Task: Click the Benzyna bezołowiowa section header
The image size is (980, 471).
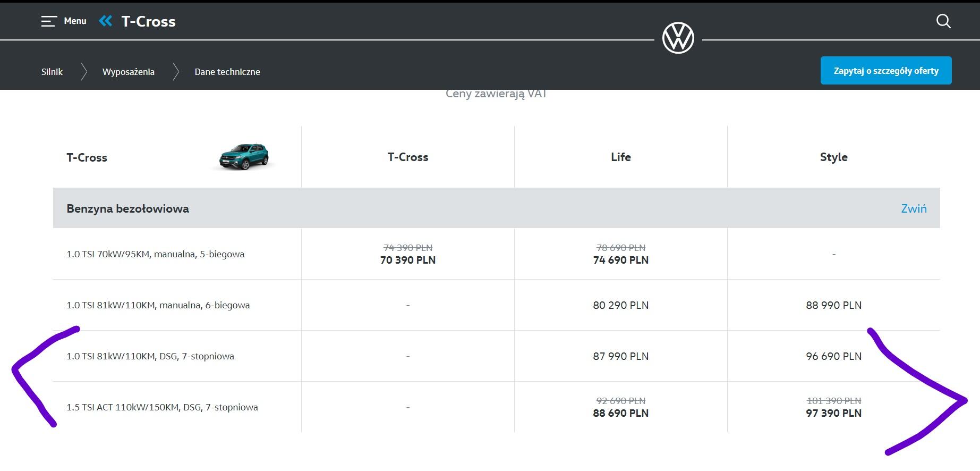Action: point(497,208)
